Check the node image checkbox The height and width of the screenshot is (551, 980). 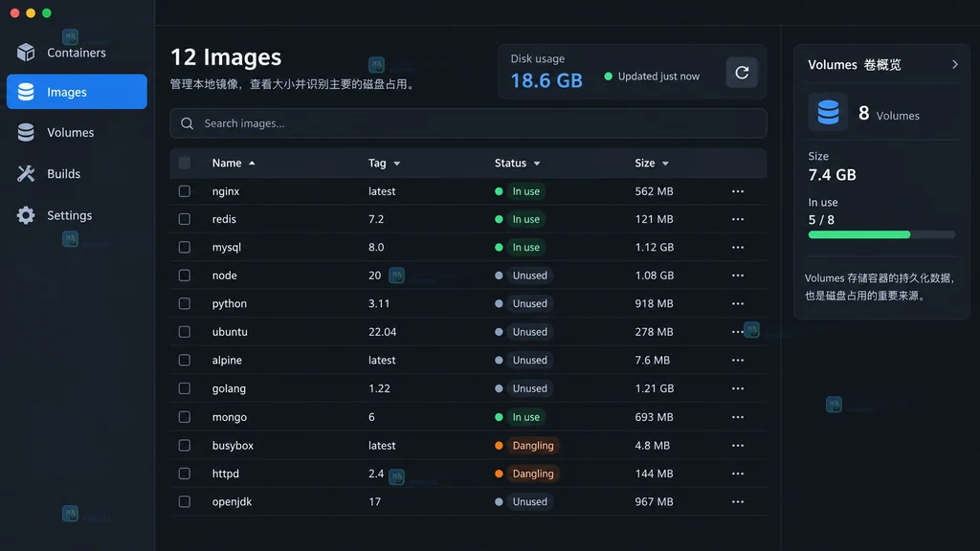[185, 275]
